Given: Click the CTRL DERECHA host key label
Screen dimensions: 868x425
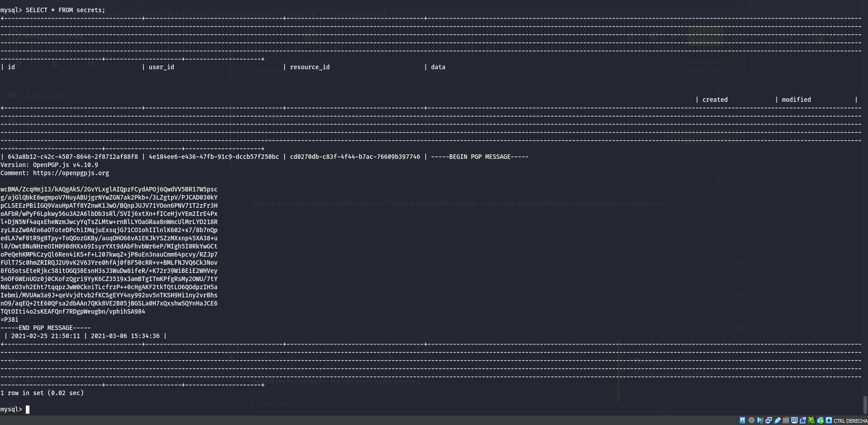Looking at the screenshot, I should [850, 421].
